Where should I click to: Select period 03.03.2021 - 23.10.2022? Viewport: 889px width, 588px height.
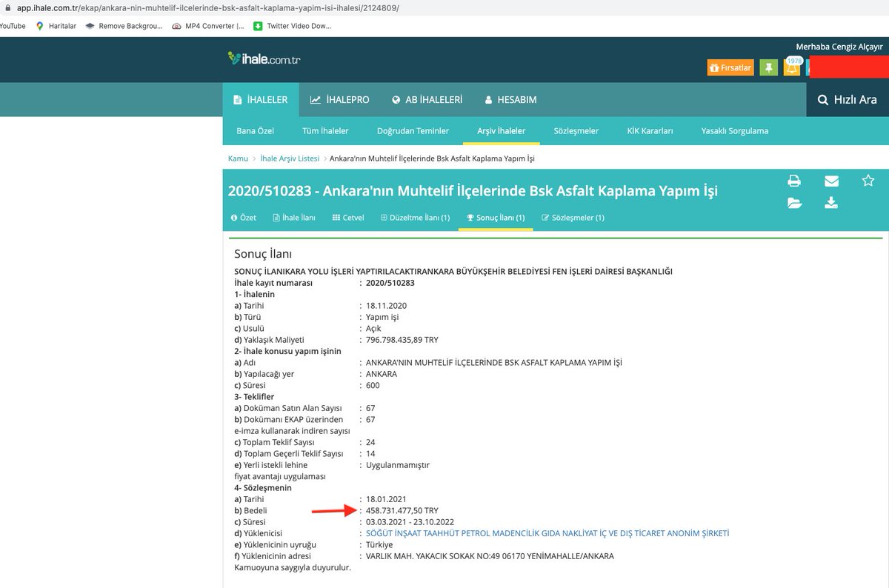tap(411, 522)
